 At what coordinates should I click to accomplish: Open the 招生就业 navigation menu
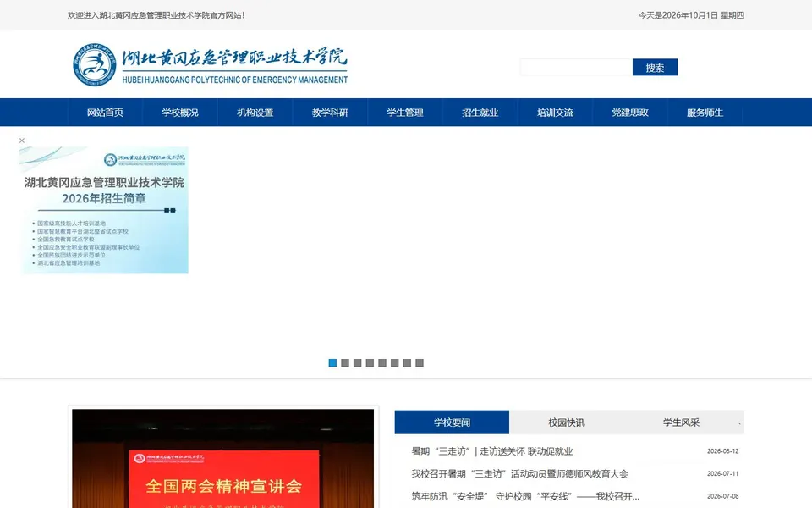coord(480,113)
